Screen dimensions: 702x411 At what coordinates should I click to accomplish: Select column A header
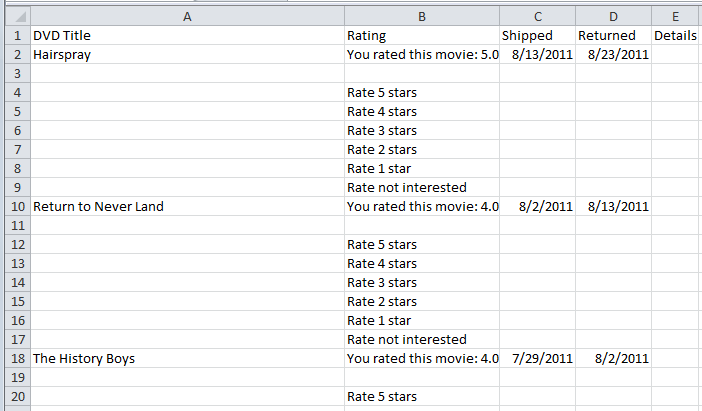(187, 16)
